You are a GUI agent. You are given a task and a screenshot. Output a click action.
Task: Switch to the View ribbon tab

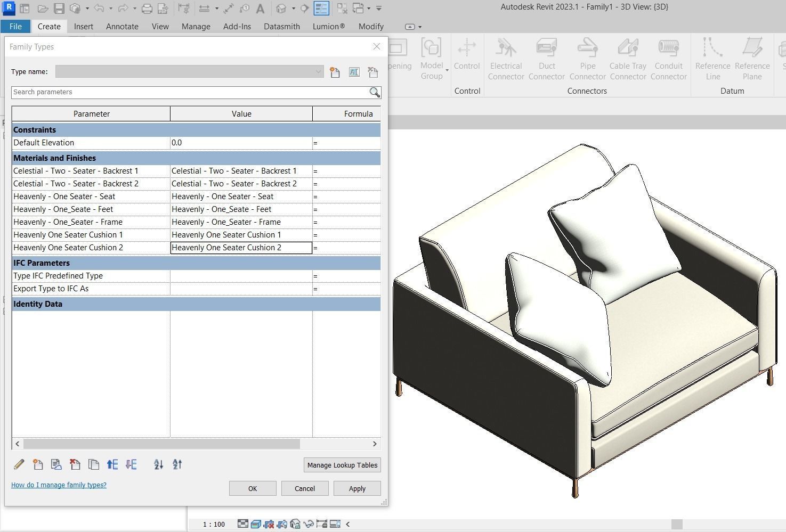point(160,27)
